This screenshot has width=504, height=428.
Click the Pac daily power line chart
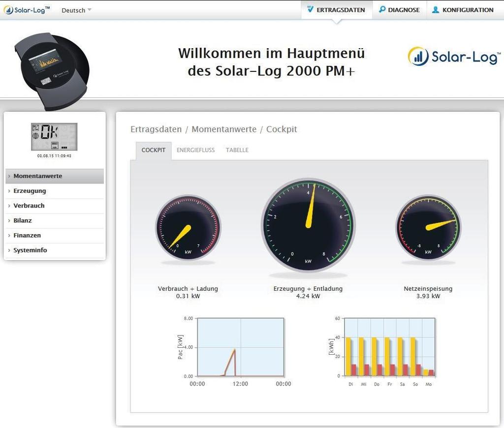coord(241,347)
